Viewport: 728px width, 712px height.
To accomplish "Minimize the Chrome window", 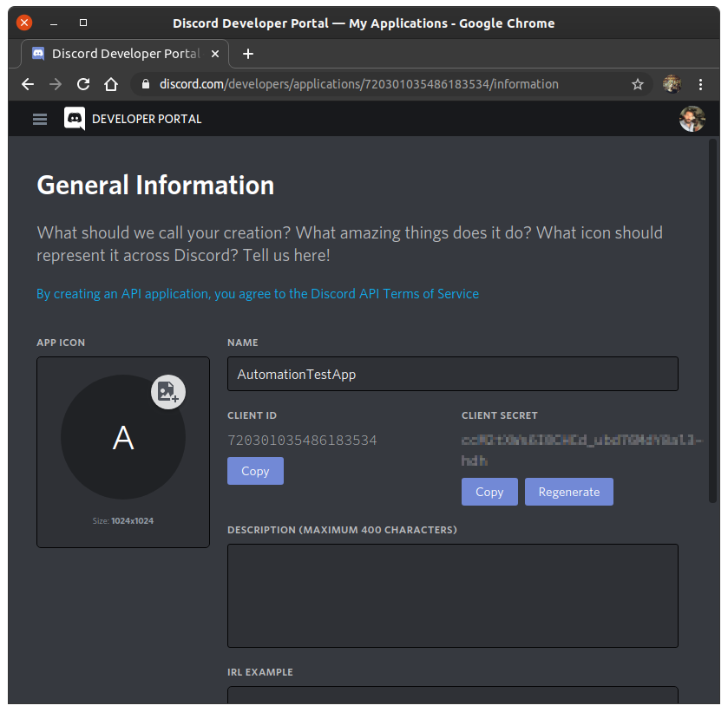I will [54, 23].
